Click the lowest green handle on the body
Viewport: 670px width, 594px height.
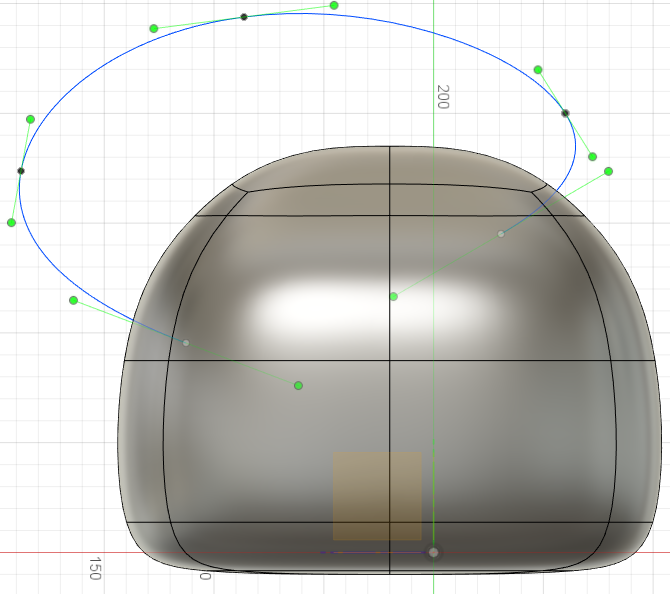point(298,385)
